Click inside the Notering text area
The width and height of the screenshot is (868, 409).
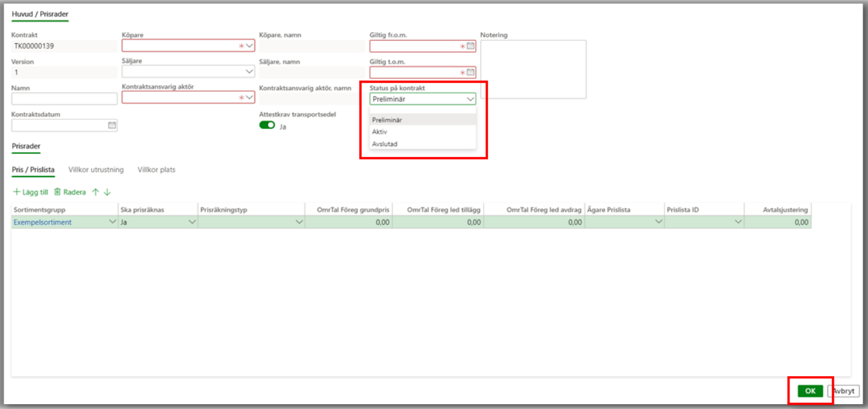533,69
